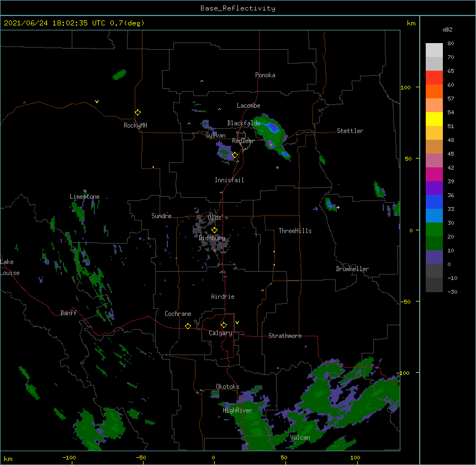The width and height of the screenshot is (476, 465).
Task: Click the Limestone label
Action: (84, 197)
